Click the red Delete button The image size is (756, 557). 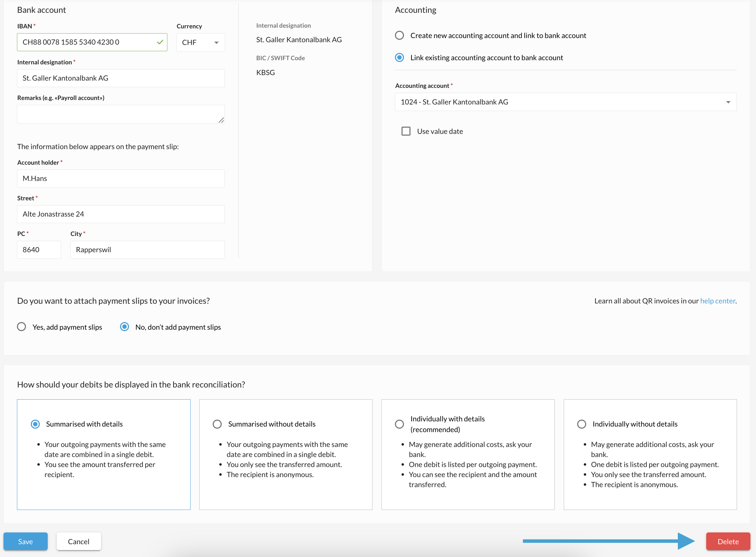tap(728, 541)
